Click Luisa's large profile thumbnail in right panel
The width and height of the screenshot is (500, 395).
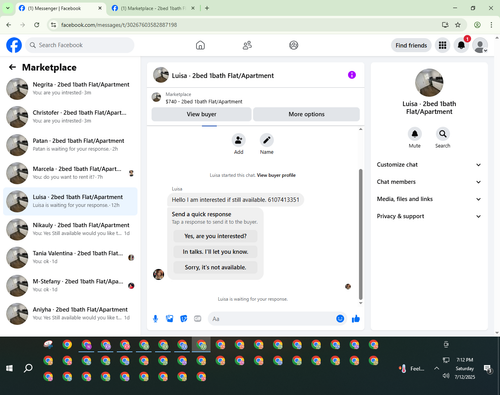coord(429,82)
